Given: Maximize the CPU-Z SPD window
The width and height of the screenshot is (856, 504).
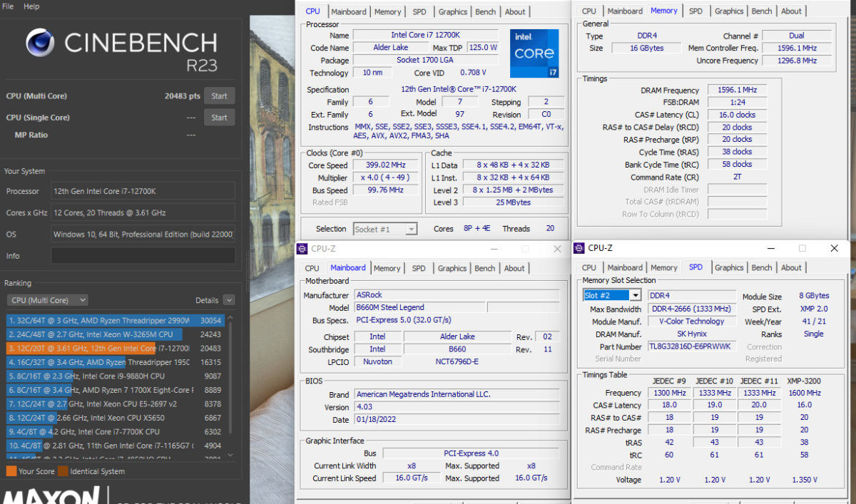Looking at the screenshot, I should (802, 248).
